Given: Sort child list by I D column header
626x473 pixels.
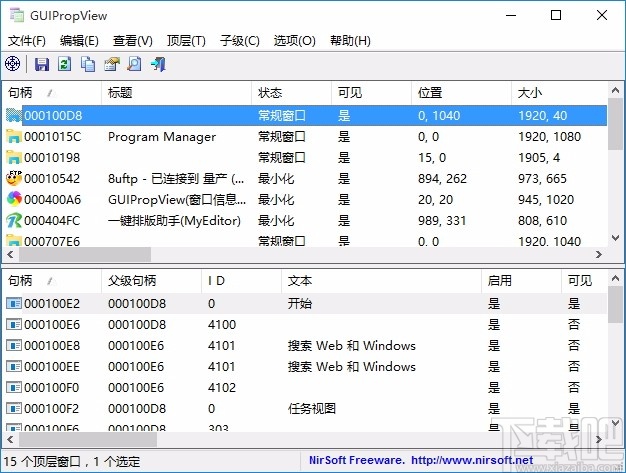Looking at the screenshot, I should [x=242, y=281].
